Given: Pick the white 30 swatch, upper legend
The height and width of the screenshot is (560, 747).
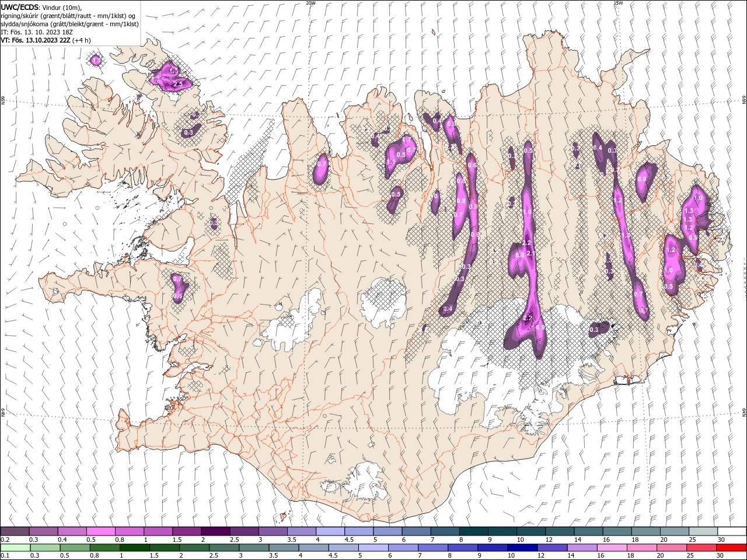Looking at the screenshot, I should [732, 531].
